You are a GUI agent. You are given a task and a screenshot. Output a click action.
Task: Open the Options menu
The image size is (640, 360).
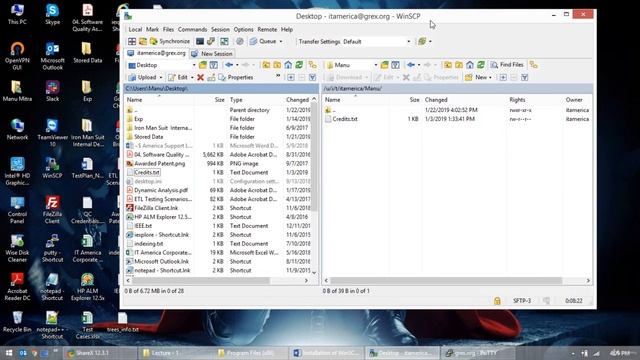tap(243, 29)
